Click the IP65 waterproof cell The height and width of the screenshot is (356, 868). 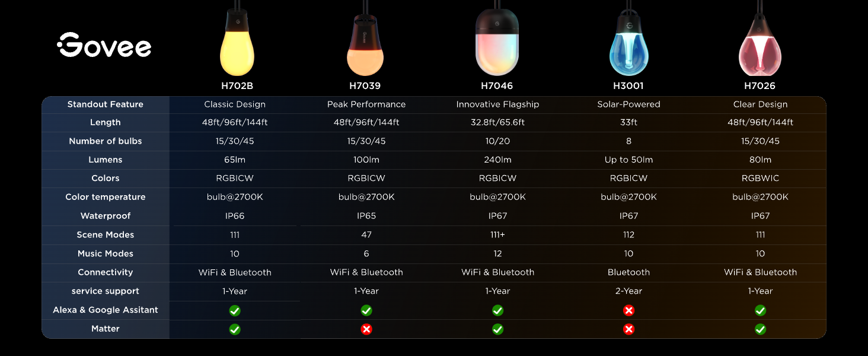coord(366,216)
